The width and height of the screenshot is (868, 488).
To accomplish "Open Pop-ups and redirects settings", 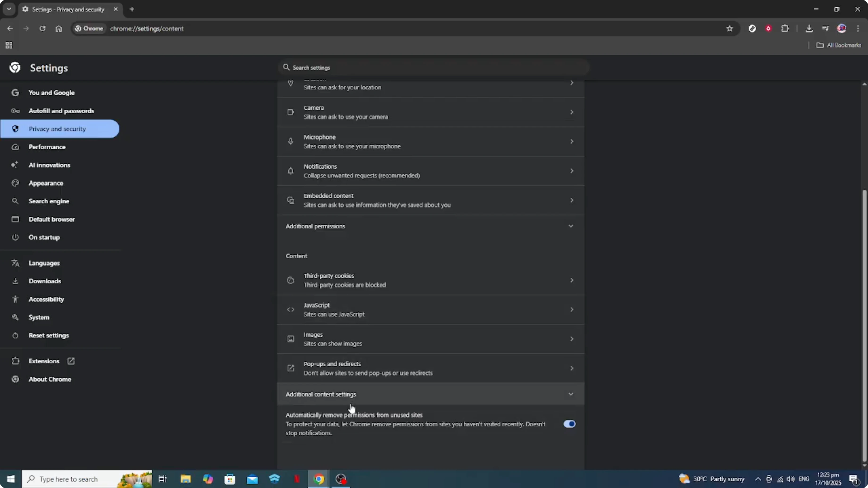I will click(431, 368).
